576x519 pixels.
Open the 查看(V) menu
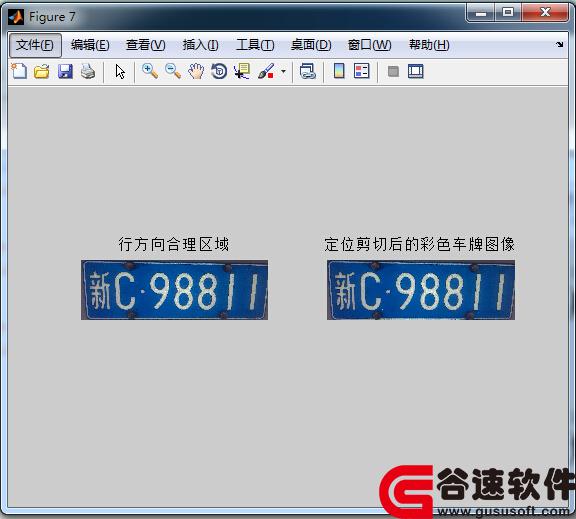[x=145, y=45]
